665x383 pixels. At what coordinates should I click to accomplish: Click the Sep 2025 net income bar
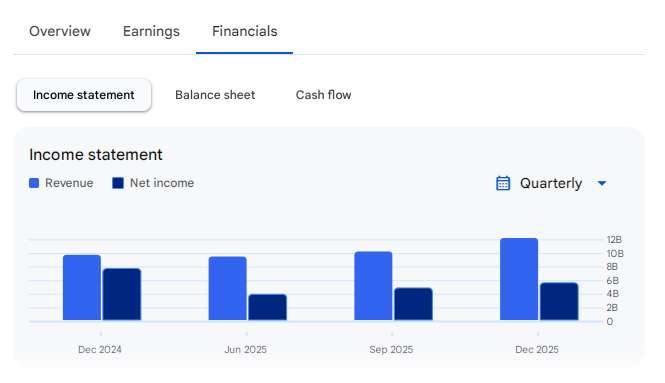[x=413, y=304]
